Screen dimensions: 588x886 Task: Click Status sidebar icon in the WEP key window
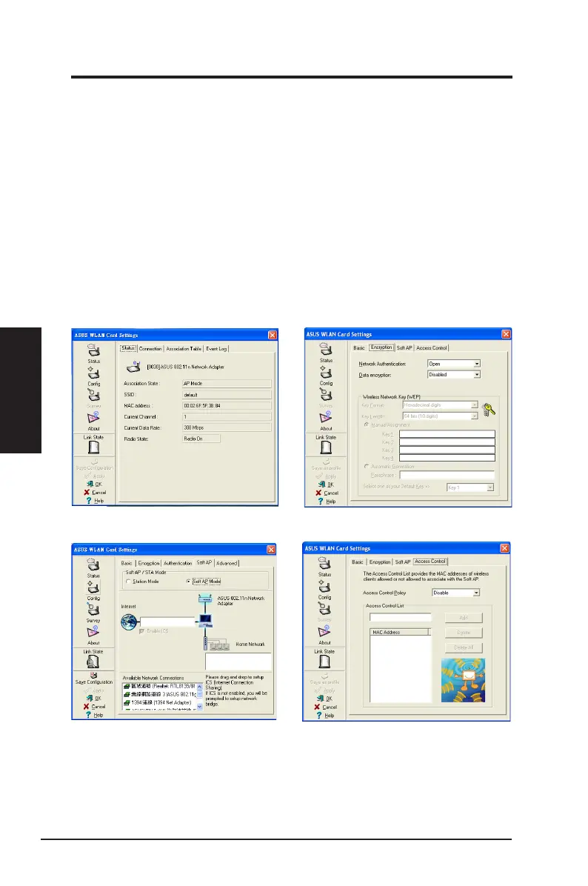tap(327, 349)
